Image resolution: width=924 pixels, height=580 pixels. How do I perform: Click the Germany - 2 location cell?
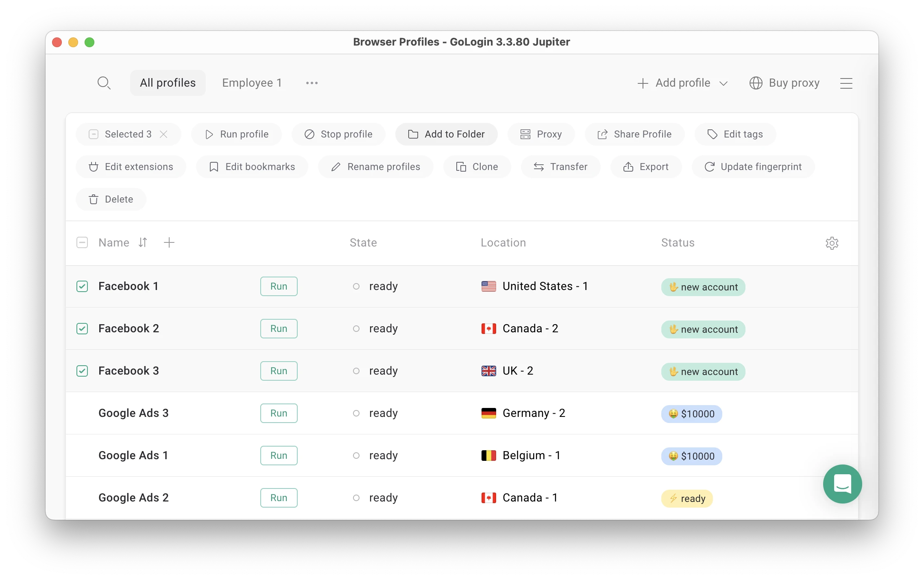(523, 413)
